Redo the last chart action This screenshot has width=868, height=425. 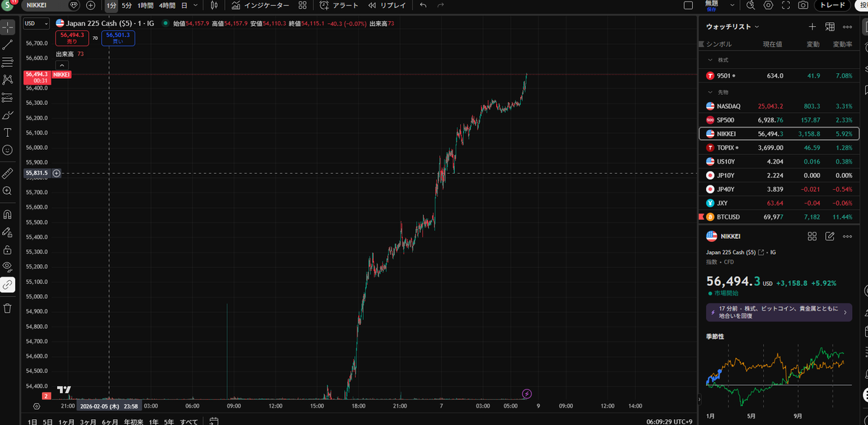441,5
